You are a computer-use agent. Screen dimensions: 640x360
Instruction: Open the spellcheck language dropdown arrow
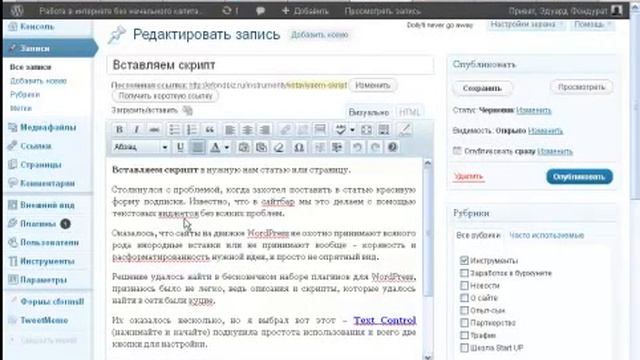pos(352,130)
